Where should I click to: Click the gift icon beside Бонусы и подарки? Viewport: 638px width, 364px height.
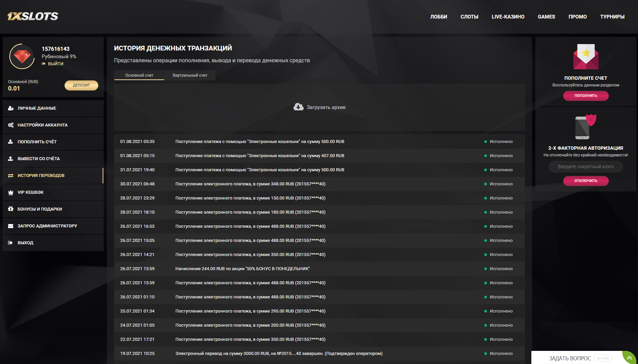(x=11, y=209)
